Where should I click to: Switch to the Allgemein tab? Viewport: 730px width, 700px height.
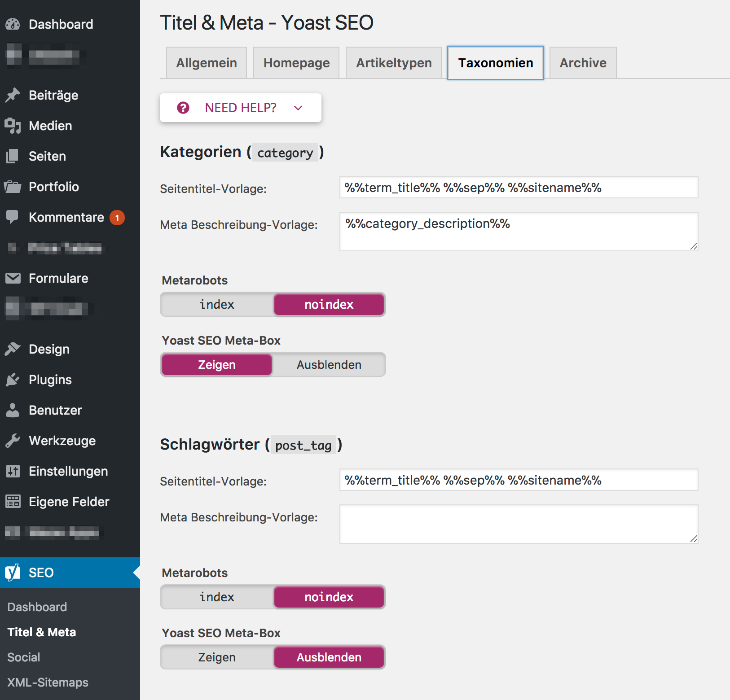coord(207,63)
